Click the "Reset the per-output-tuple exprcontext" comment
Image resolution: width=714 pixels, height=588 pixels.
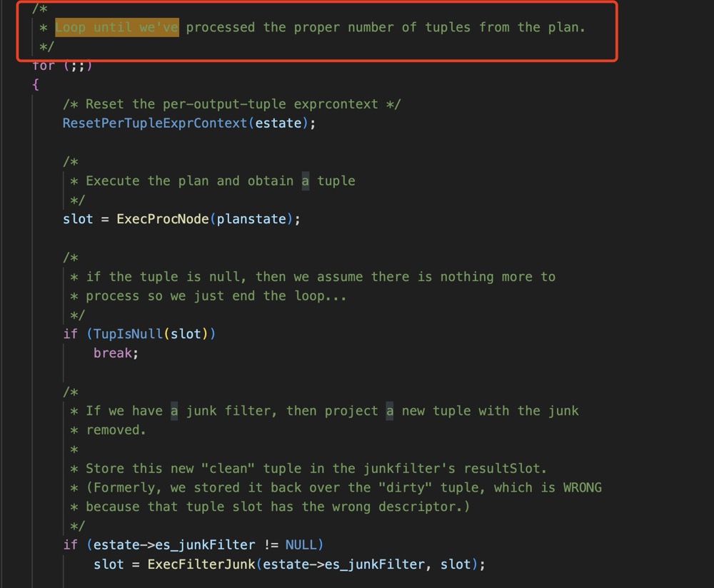click(x=231, y=104)
